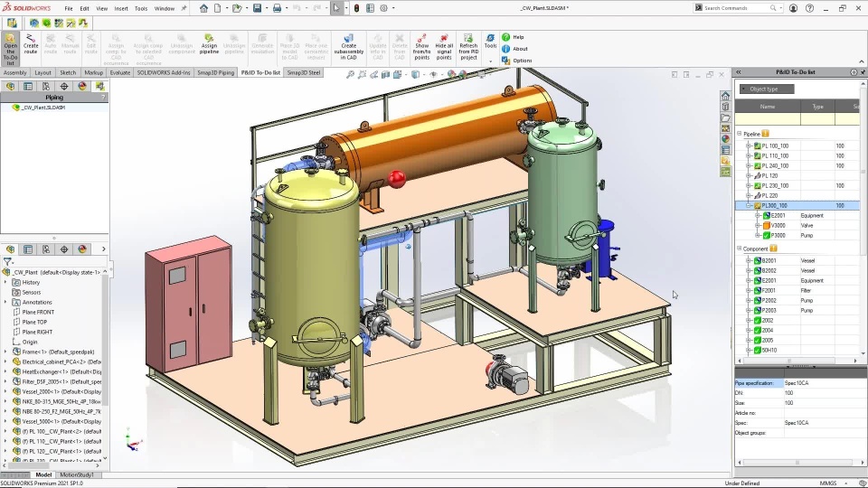868x488 pixels.
Task: Open the Print button dropdown arrow
Action: [287, 8]
